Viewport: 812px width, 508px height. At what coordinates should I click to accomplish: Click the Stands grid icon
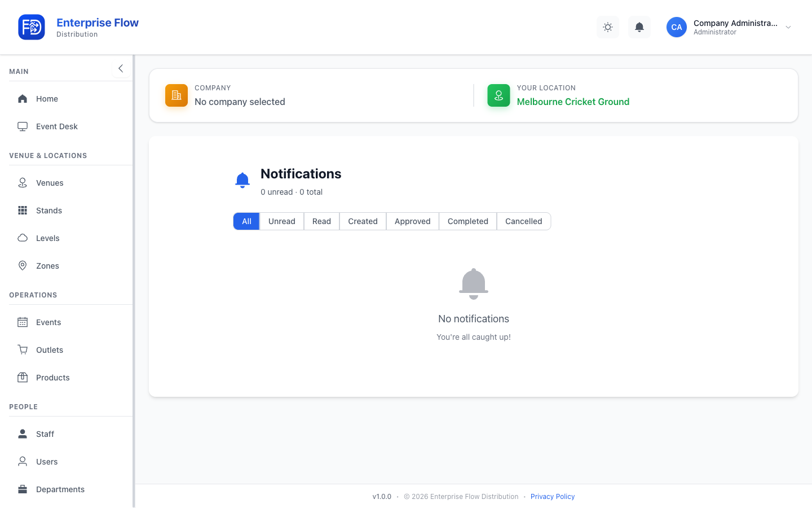click(x=23, y=211)
